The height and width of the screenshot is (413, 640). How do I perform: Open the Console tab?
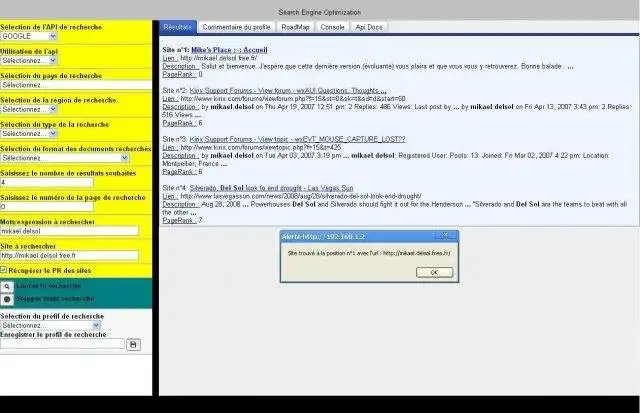tap(332, 27)
